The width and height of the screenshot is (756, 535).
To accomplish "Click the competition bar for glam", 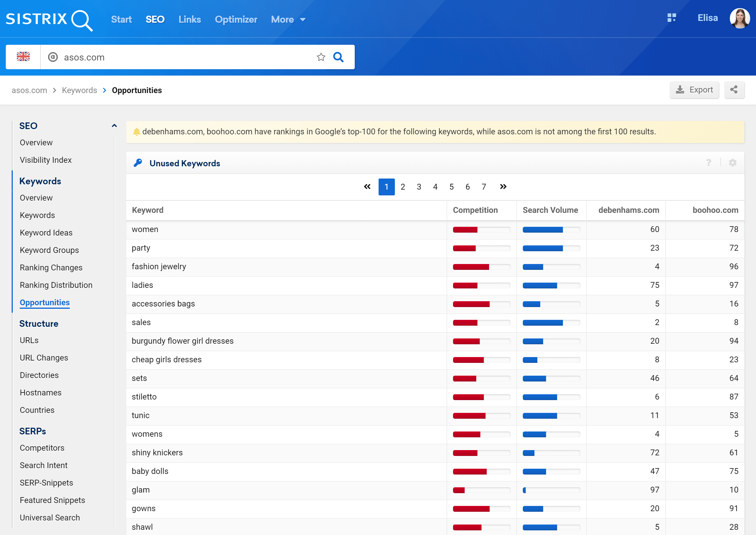I will point(481,490).
